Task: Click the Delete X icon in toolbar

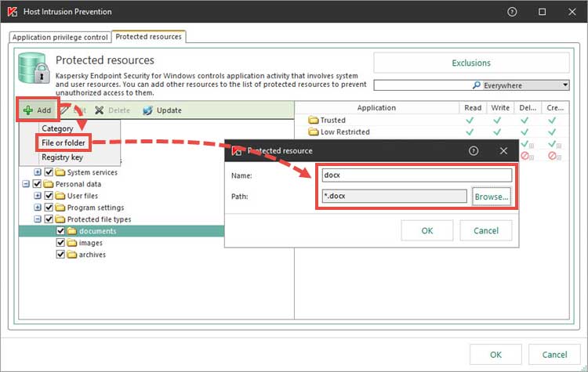Action: click(x=100, y=110)
